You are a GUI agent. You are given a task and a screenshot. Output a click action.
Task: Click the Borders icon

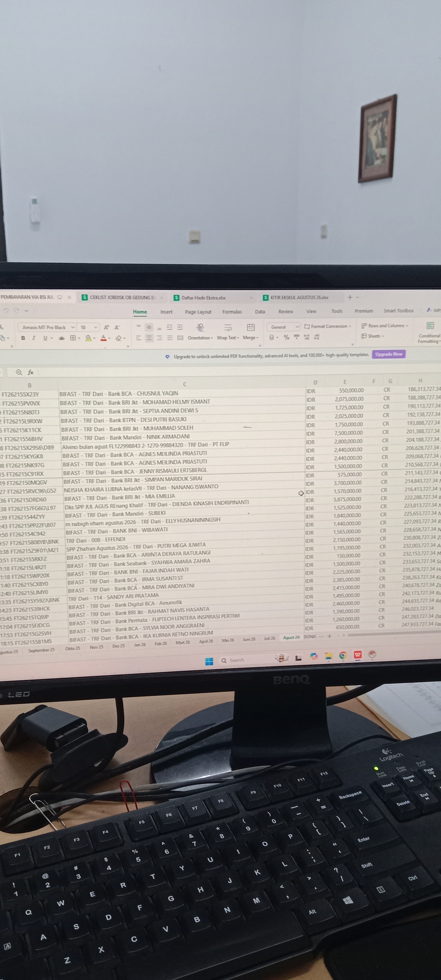point(73,338)
